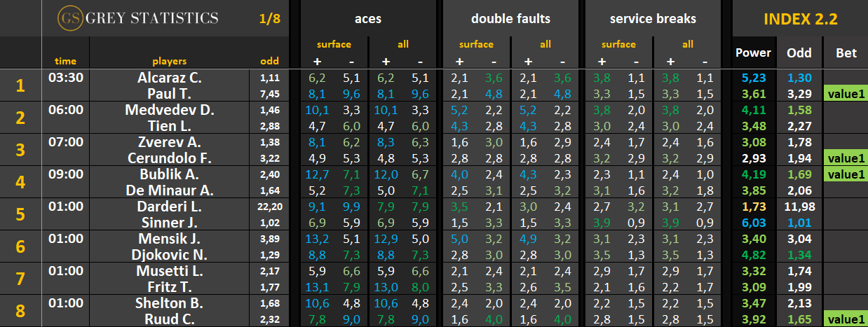Image resolution: width=868 pixels, height=327 pixels.
Task: Select the Alcaraz C. player name
Action: point(169,78)
